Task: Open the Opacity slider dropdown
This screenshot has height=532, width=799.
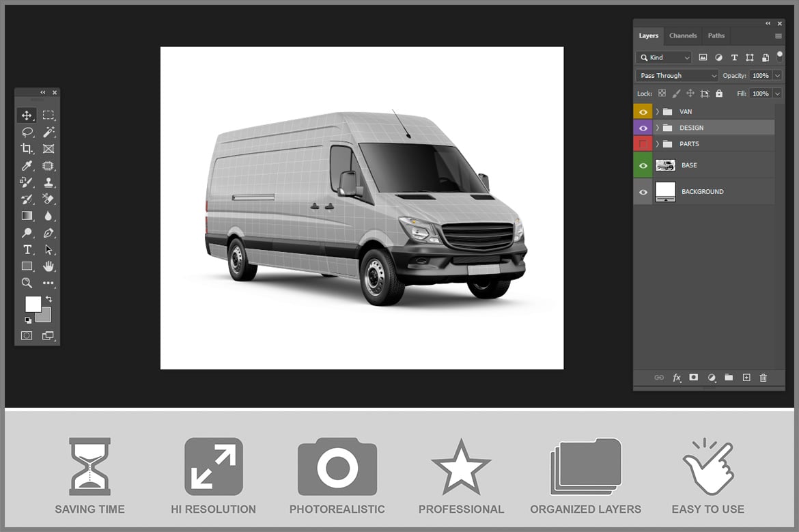Action: pyautogui.click(x=778, y=75)
